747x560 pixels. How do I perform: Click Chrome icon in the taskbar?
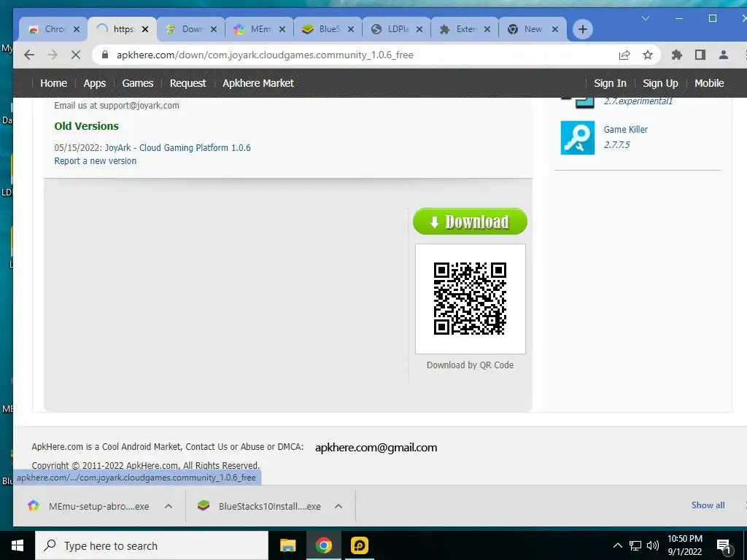pos(323,545)
